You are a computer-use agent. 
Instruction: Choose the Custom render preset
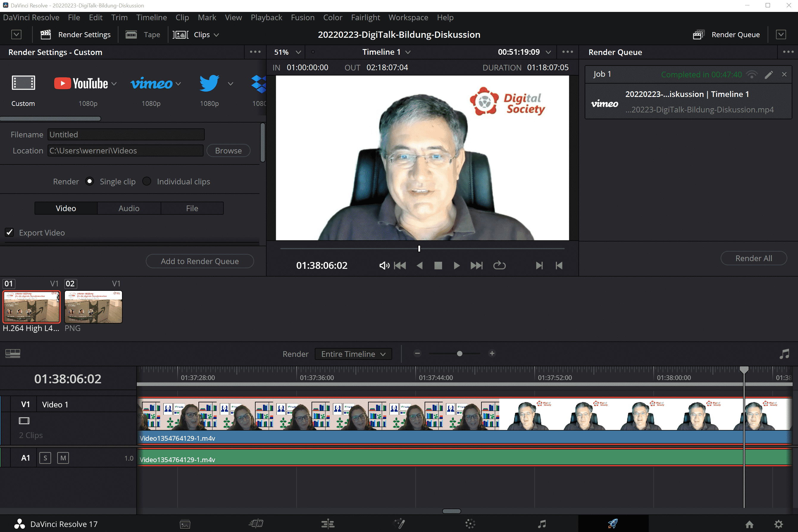tap(23, 90)
